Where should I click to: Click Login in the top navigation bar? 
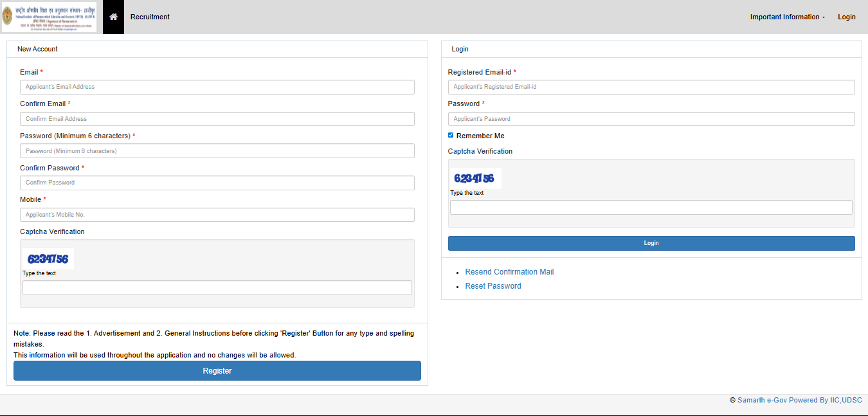[x=846, y=17]
